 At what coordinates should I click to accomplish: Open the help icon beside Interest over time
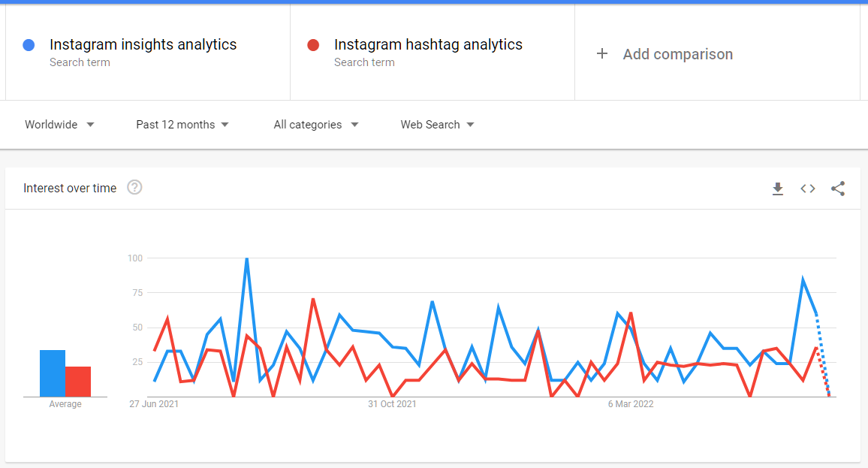[x=134, y=187]
